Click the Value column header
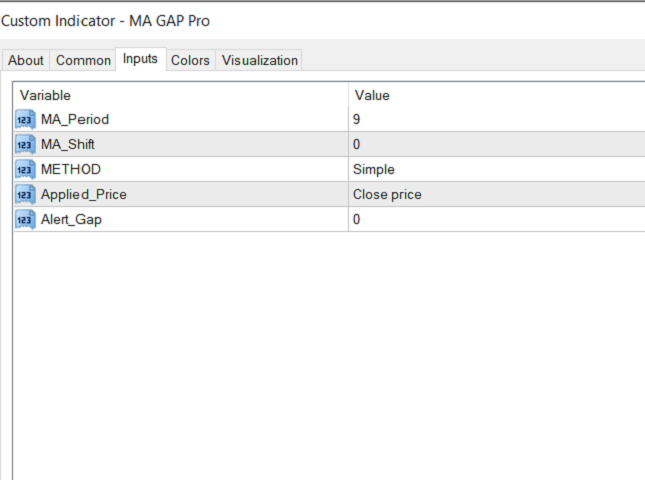This screenshot has height=480, width=645. (495, 95)
